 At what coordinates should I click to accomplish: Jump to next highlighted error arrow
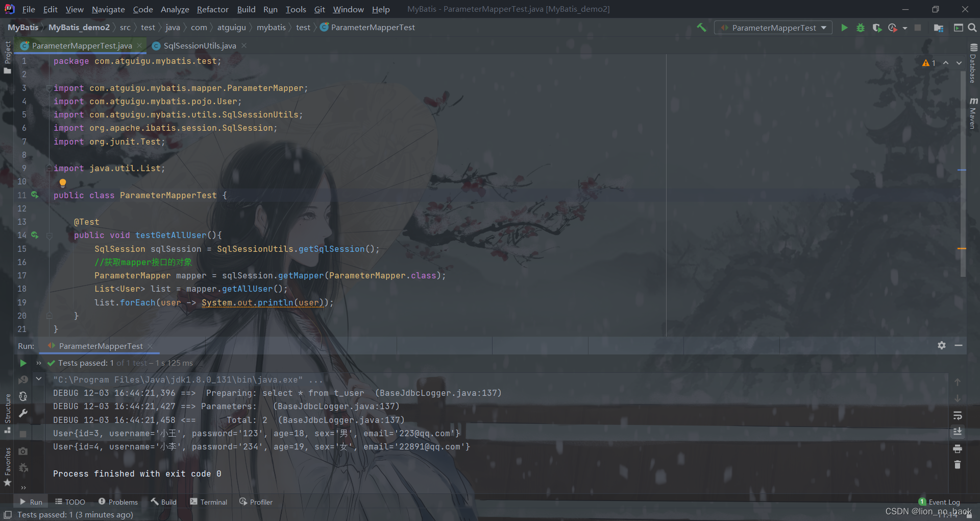(959, 63)
